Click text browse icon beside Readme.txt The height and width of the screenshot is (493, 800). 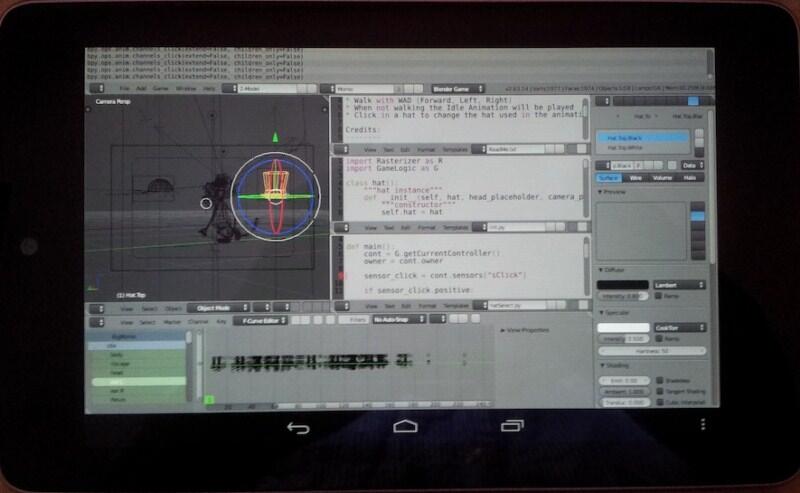pyautogui.click(x=479, y=149)
